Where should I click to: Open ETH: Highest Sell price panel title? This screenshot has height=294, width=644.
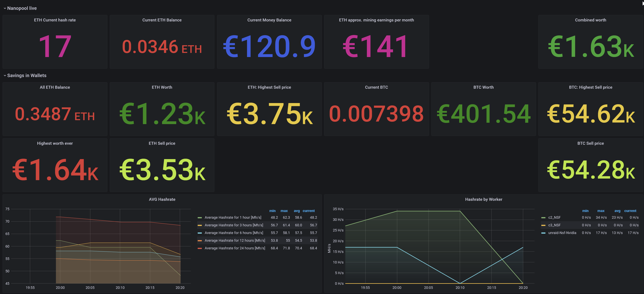tap(269, 87)
